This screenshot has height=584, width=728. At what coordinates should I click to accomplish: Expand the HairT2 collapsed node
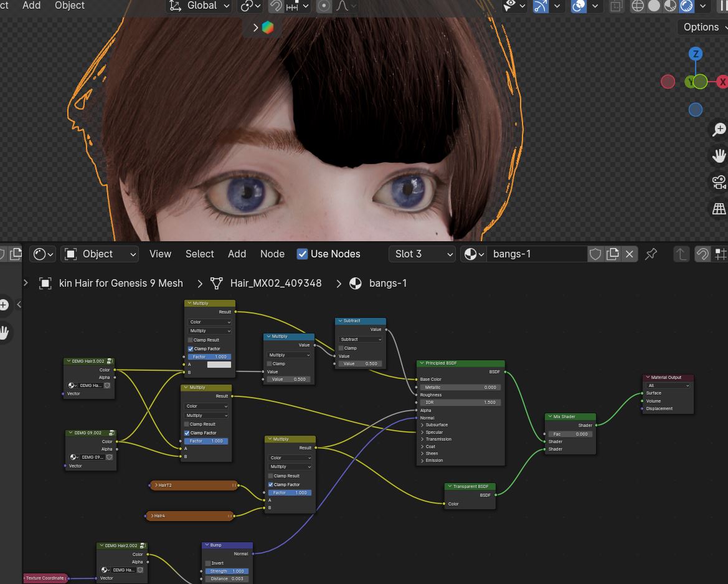(x=156, y=485)
